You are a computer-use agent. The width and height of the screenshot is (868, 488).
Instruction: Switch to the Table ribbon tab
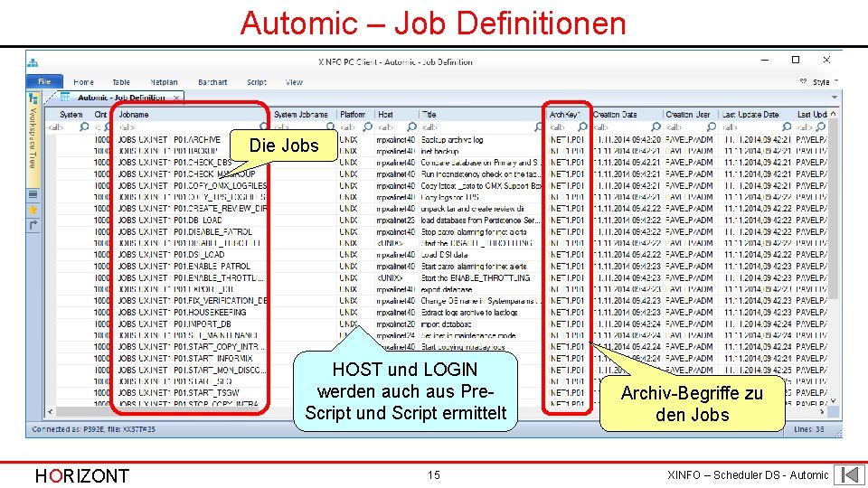click(121, 82)
